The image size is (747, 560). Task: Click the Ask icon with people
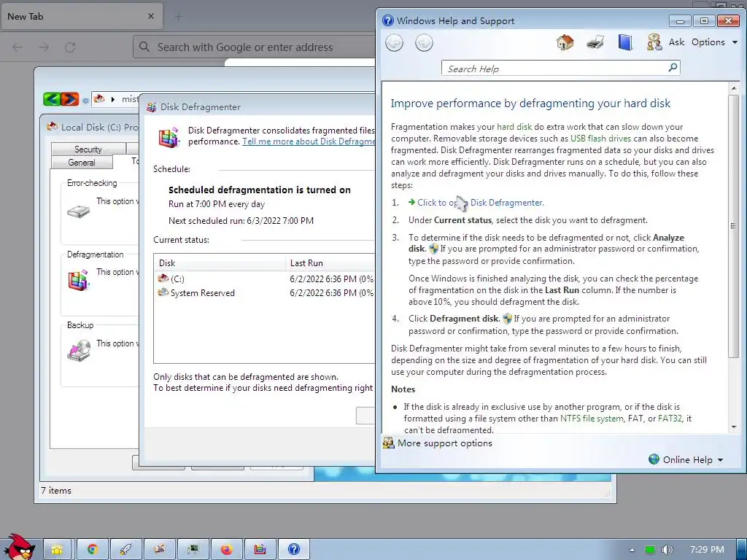[x=654, y=42]
